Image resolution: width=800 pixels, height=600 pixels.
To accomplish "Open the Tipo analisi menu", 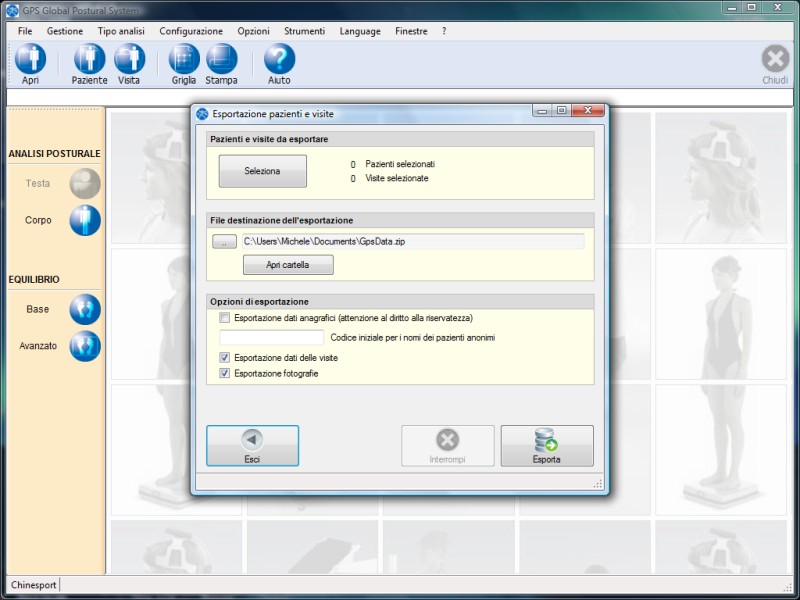I will click(x=121, y=31).
